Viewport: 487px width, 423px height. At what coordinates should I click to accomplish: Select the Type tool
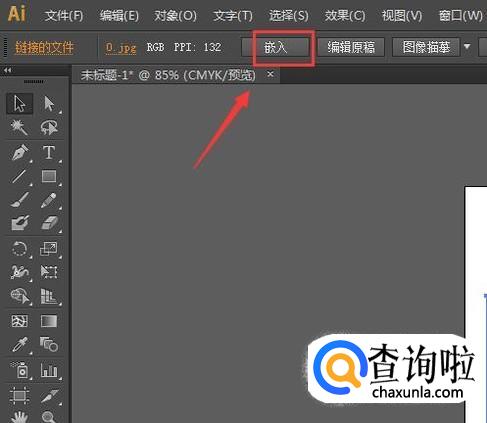pos(49,153)
